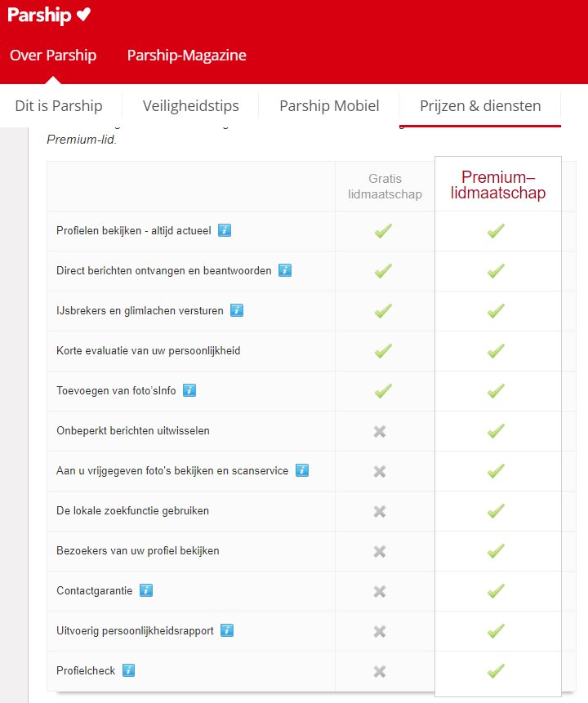Open the Parship-Magazine menu
This screenshot has height=703, width=588.
[186, 56]
